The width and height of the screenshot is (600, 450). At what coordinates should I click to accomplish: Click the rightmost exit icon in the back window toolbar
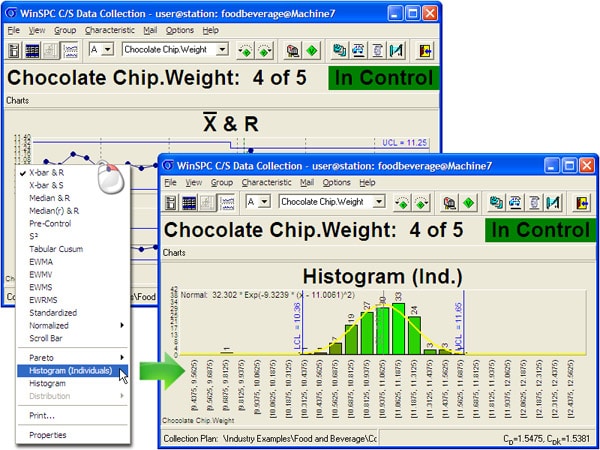point(426,49)
